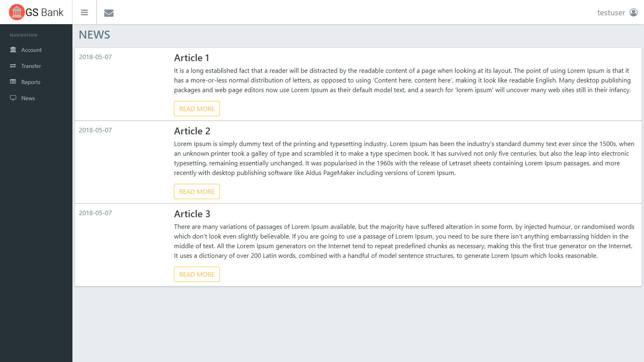Open the envelope messages icon
This screenshot has height=362, width=644.
[109, 13]
